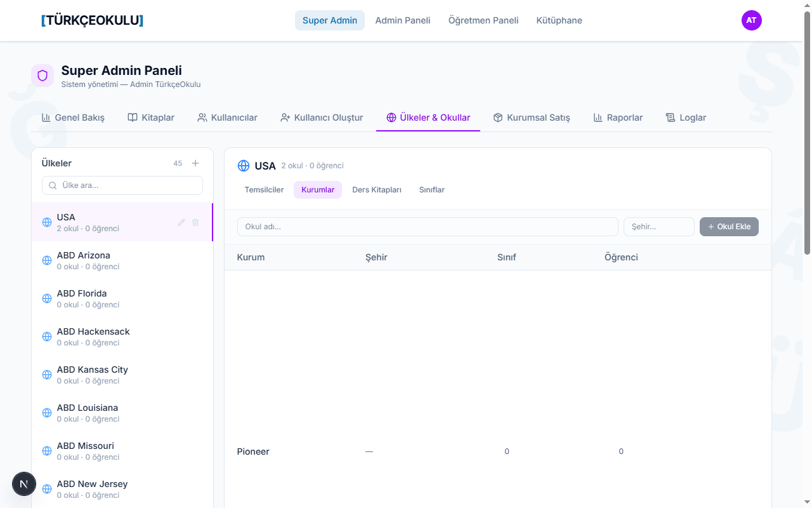Show the Ders Kitapları sub-tab
The width and height of the screenshot is (812, 508).
(377, 190)
